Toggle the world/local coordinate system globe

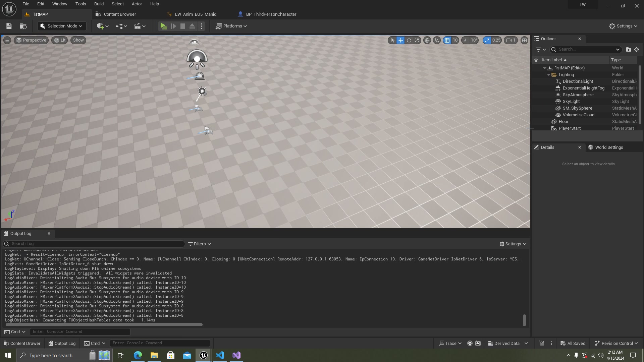point(427,40)
